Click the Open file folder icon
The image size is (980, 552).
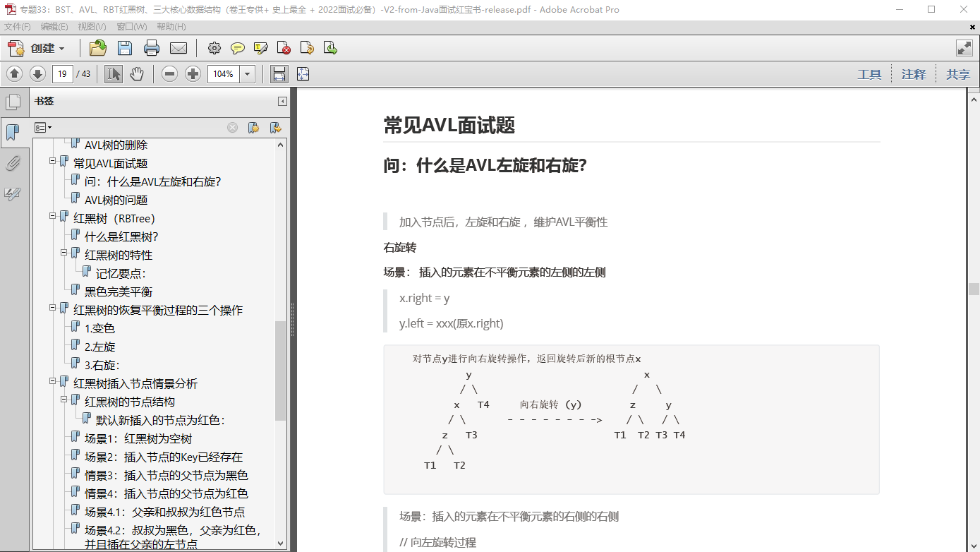click(x=98, y=48)
